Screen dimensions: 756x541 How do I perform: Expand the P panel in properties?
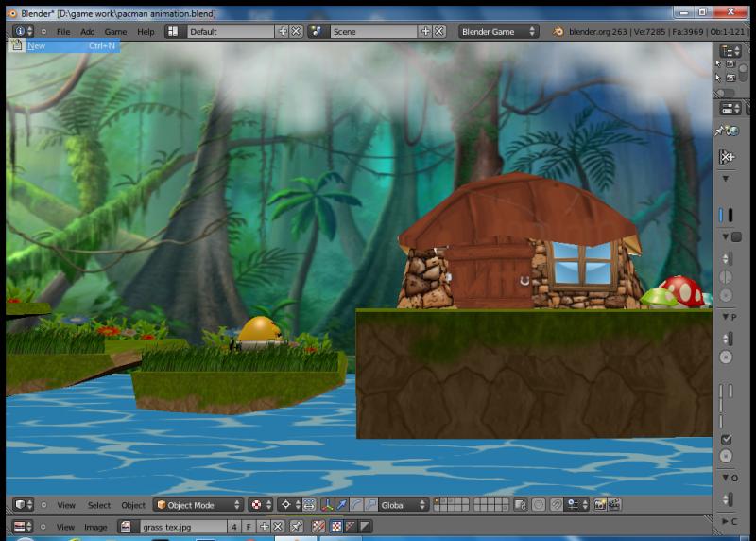click(730, 317)
